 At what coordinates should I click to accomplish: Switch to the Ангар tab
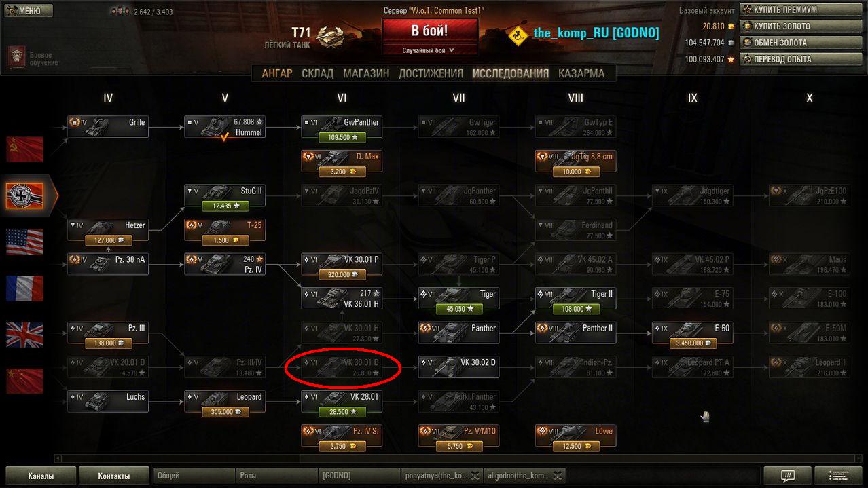pyautogui.click(x=277, y=73)
